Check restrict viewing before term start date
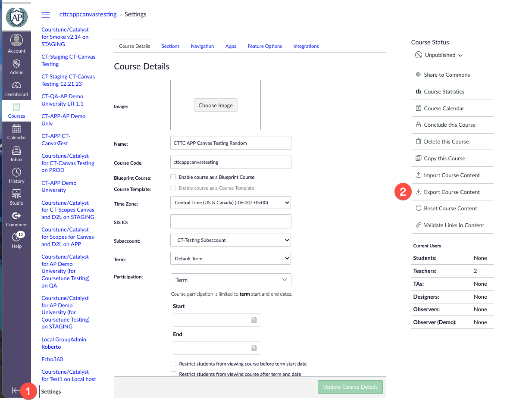 pos(174,364)
